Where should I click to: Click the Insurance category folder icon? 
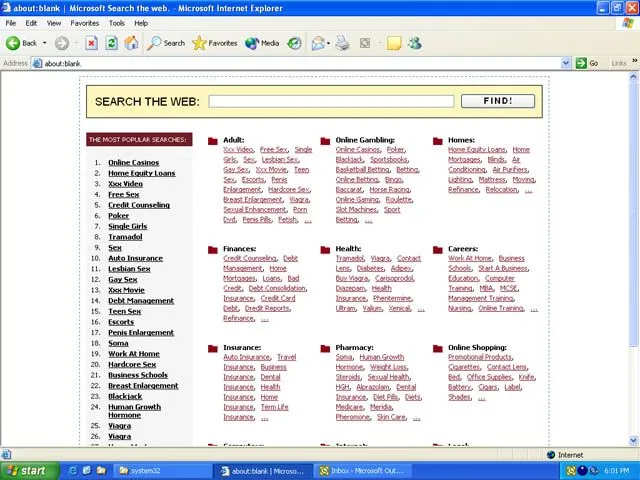click(213, 349)
